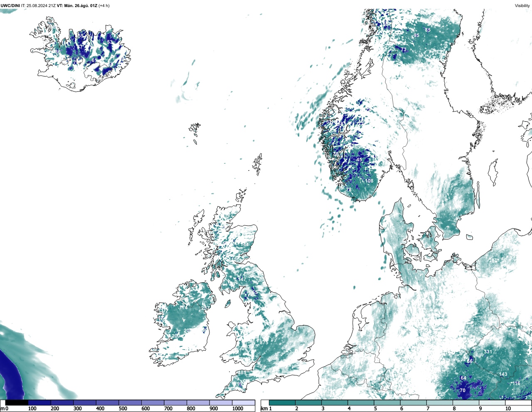Click the 485 value in southwest England
Image resolution: width=532 pixels, height=412 pixels.
[x=242, y=373]
